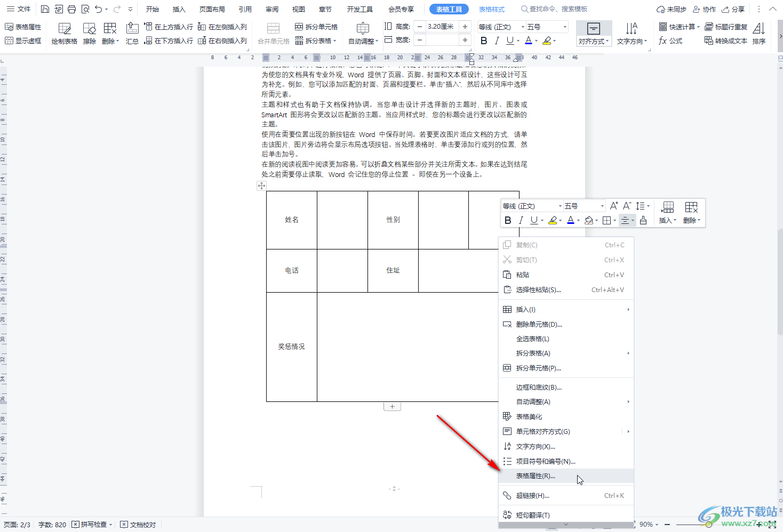
Task: Toggle 显示虚框 in the ribbon
Action: 23,41
